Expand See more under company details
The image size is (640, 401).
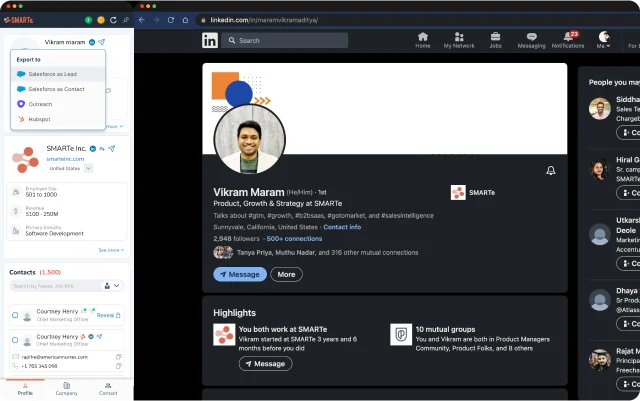[111, 250]
